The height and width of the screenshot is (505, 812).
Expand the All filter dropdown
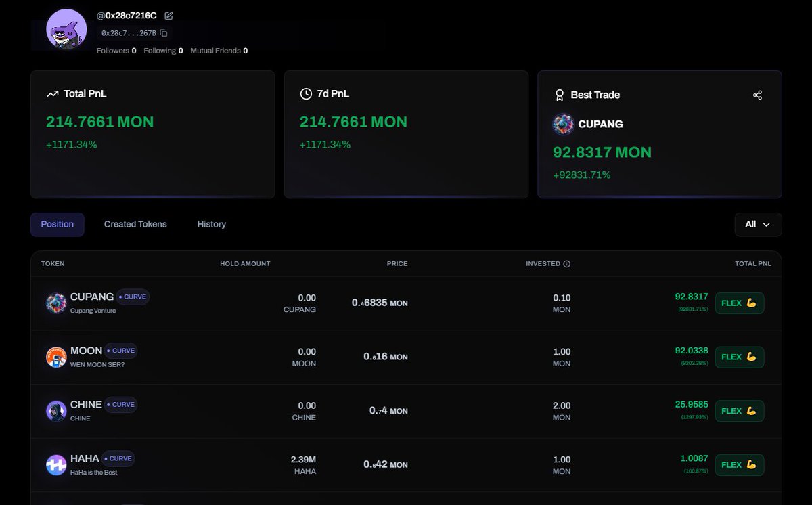[758, 225]
